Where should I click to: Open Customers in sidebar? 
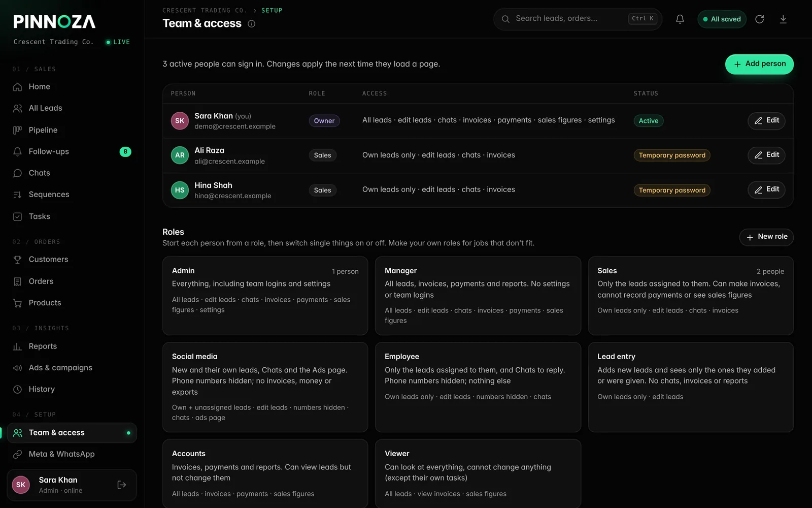point(72,260)
